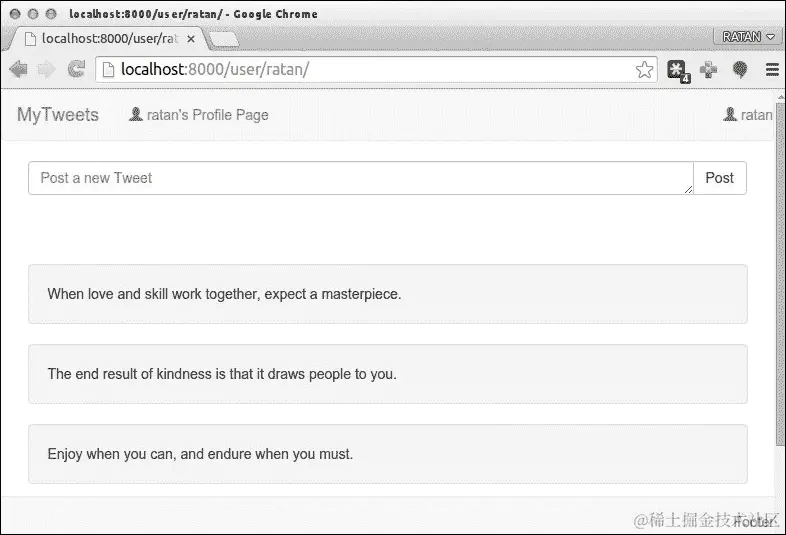Open ratan's Profile Page link
The image size is (786, 535).
[x=199, y=115]
